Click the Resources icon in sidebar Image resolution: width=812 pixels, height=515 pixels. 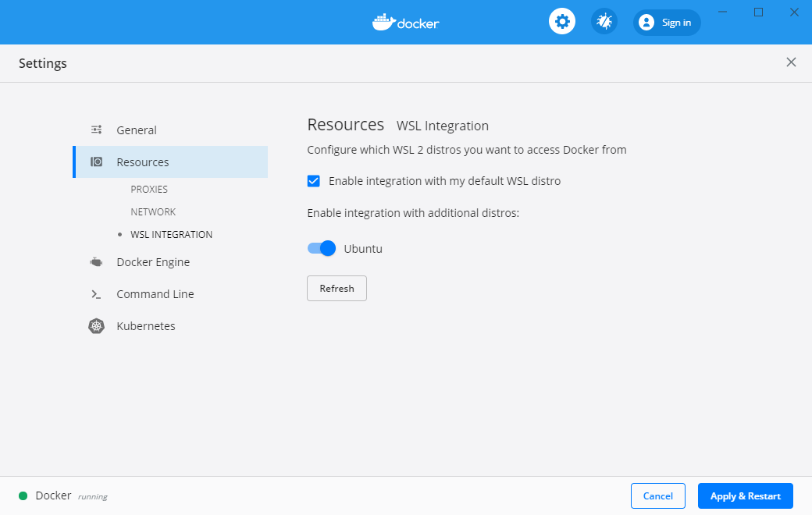(96, 162)
